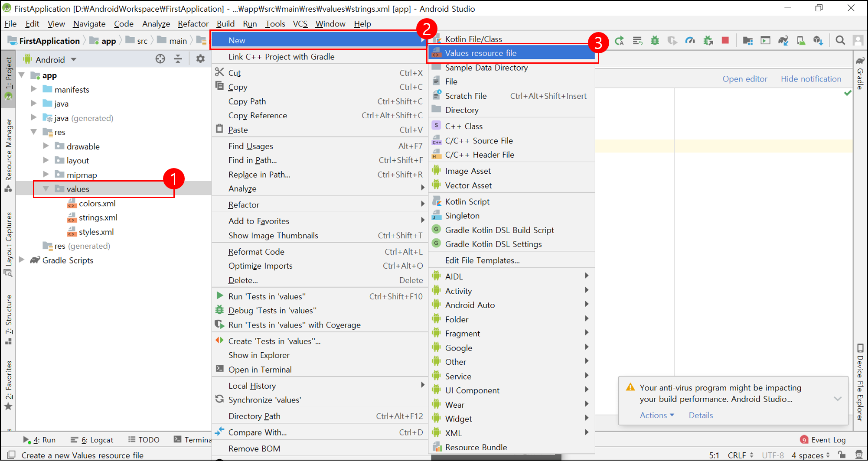The height and width of the screenshot is (461, 868).
Task: Select Values resource file menu item
Action: (511, 53)
